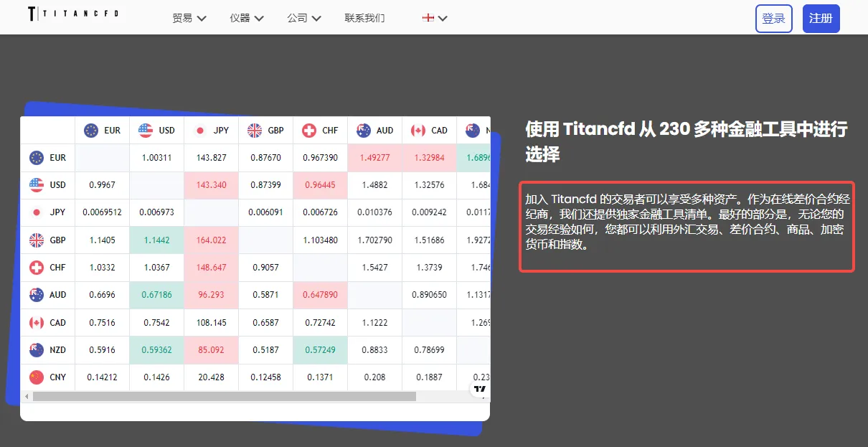Click the CAD flag icon in row header
Viewport: 868px width, 447px height.
coord(37,323)
